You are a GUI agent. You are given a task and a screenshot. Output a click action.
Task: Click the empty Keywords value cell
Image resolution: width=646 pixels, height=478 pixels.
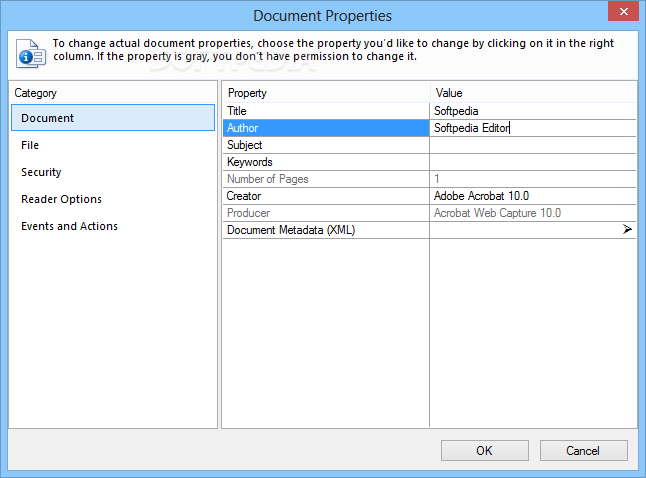tap(533, 162)
